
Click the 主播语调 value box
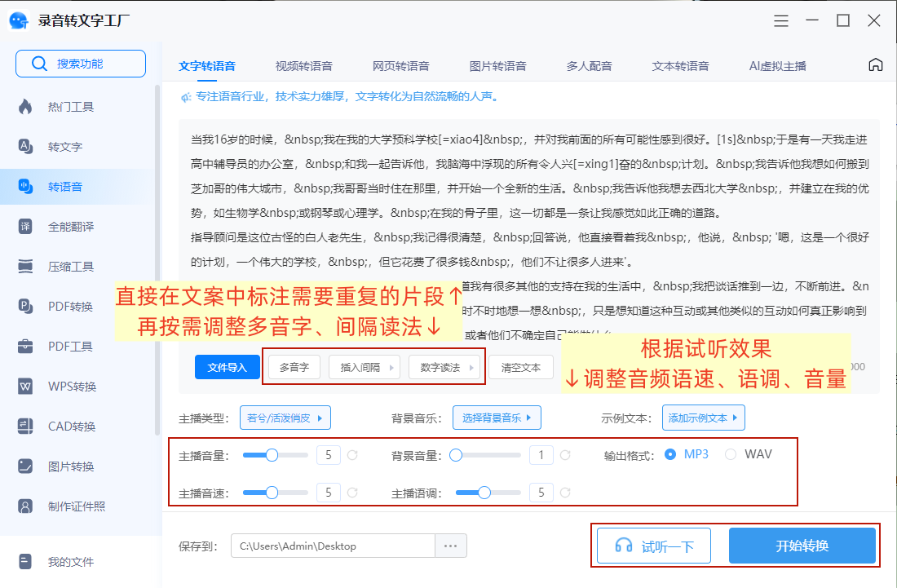pos(541,493)
